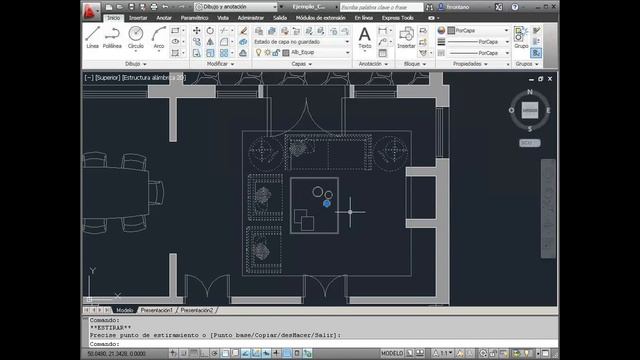Click the Grupo tool icon
This screenshot has height=360, width=640.
521,37
